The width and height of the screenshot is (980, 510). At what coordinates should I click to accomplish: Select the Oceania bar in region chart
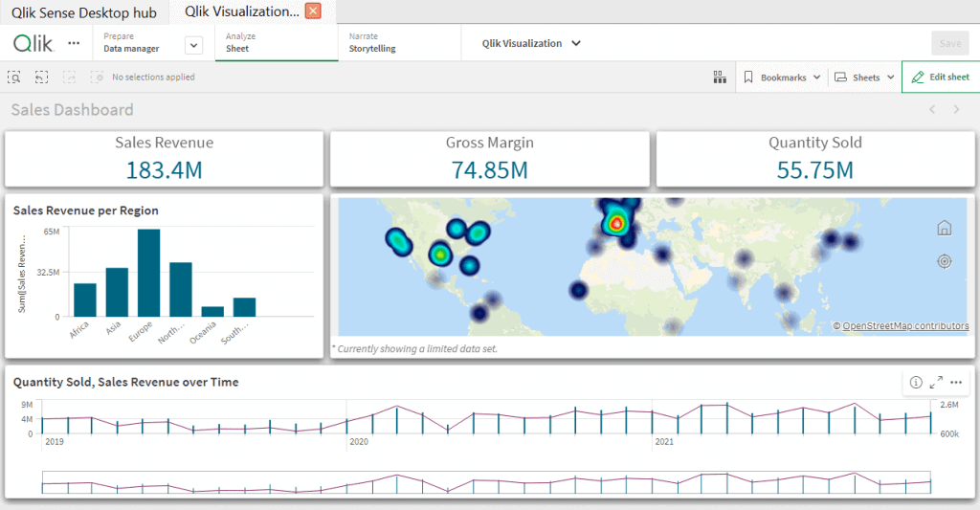click(212, 312)
